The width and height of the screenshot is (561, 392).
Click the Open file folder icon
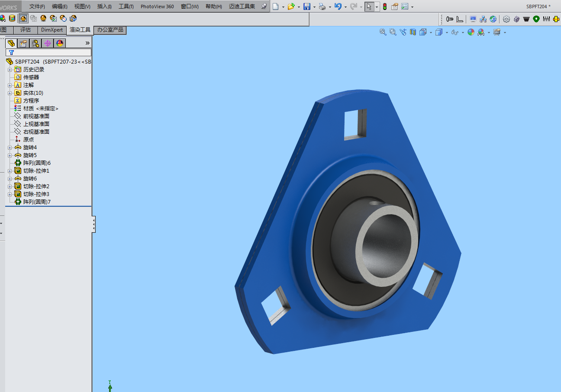[x=291, y=6]
